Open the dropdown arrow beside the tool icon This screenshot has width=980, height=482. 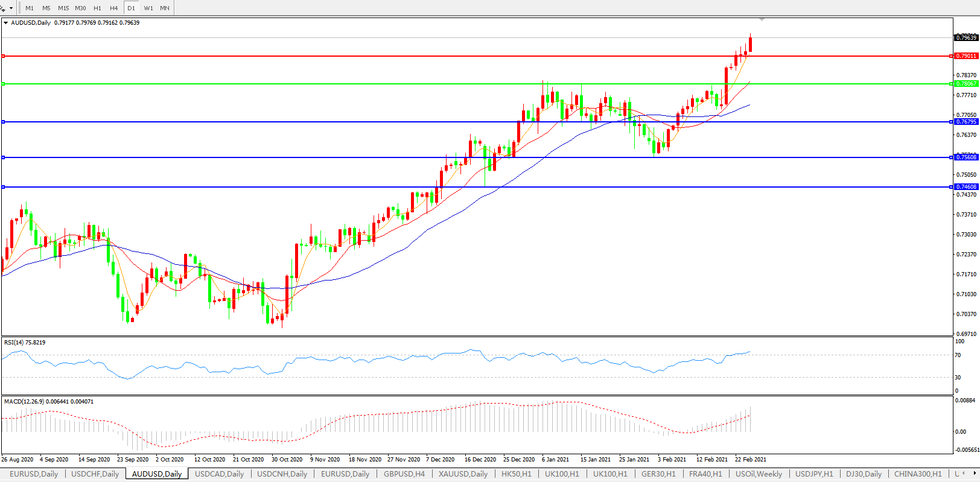pos(11,8)
